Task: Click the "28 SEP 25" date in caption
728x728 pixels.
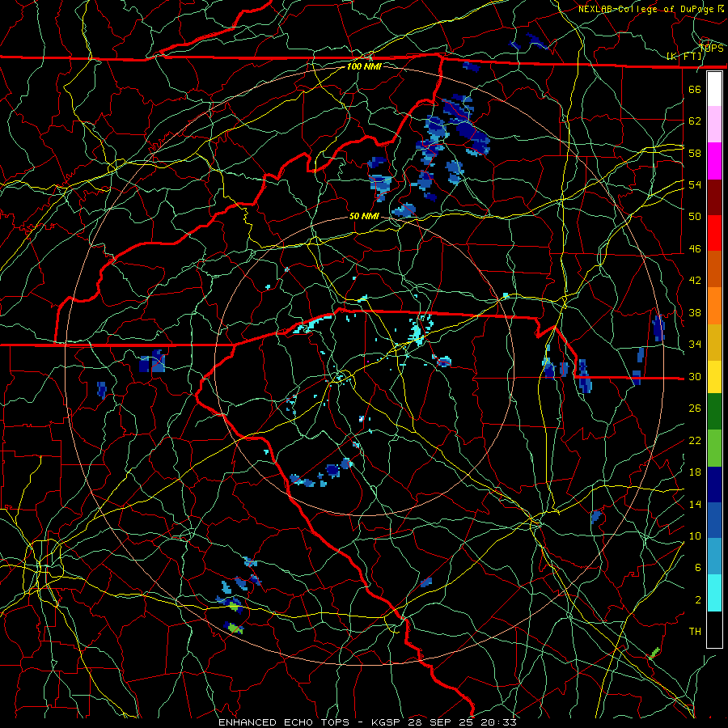Action: 442,722
